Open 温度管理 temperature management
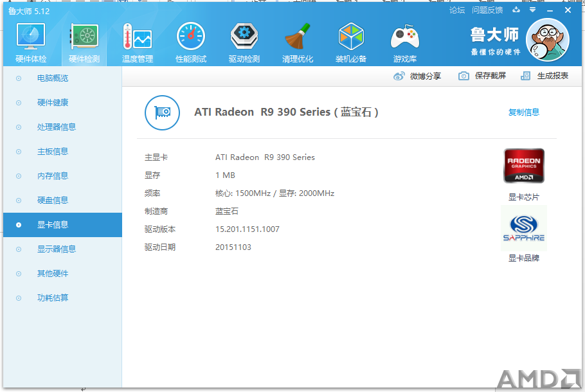The image size is (585, 392). pos(138,42)
